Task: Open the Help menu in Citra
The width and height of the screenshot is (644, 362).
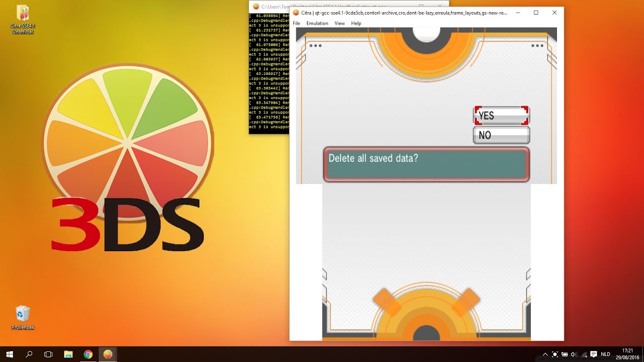Action: coord(356,23)
